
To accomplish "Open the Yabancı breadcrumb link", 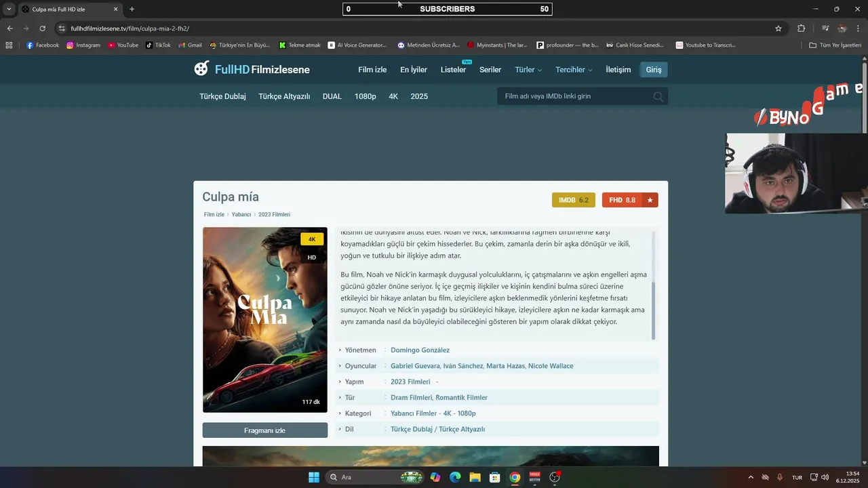I will pos(241,214).
